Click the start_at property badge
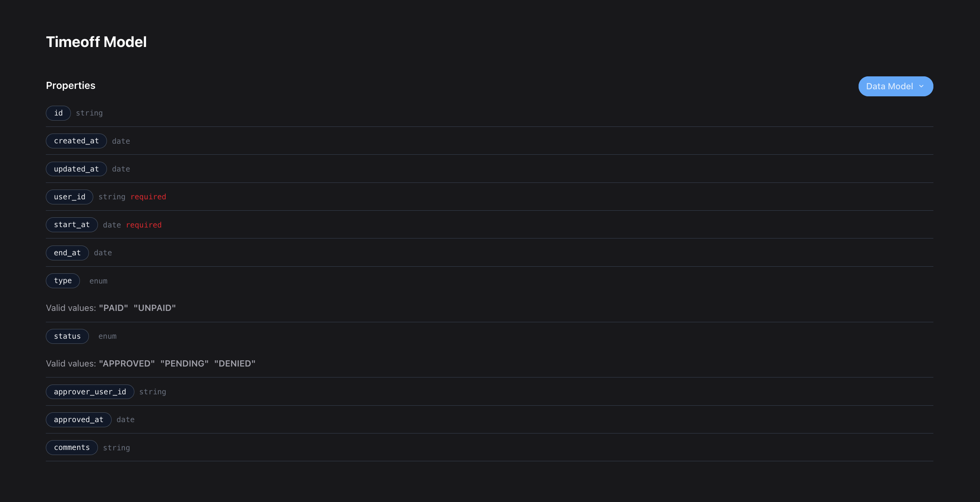Screen dimensions: 980x502 (x=72, y=225)
